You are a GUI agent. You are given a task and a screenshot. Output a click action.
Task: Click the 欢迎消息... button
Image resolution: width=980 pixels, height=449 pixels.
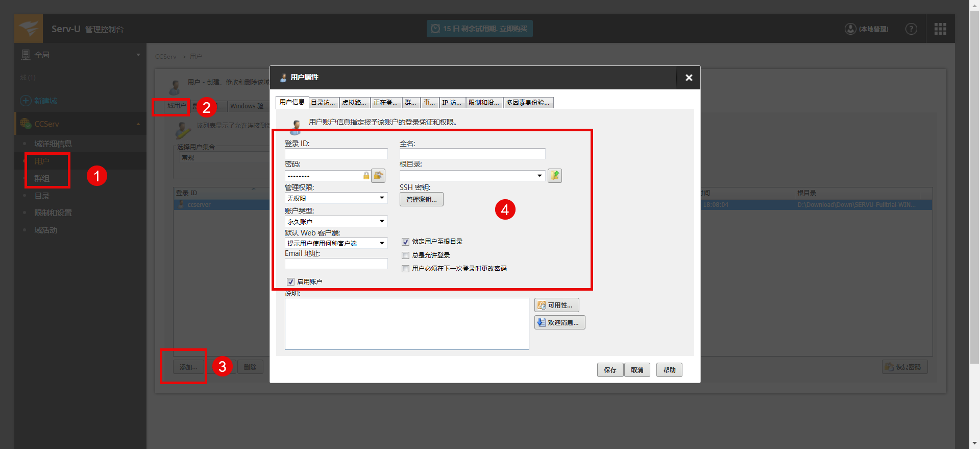[560, 323]
